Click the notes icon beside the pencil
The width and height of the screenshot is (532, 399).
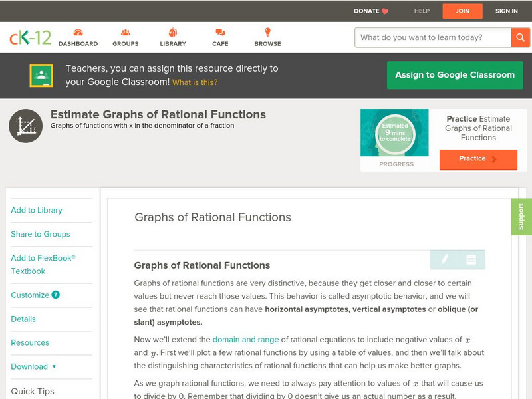click(x=471, y=259)
